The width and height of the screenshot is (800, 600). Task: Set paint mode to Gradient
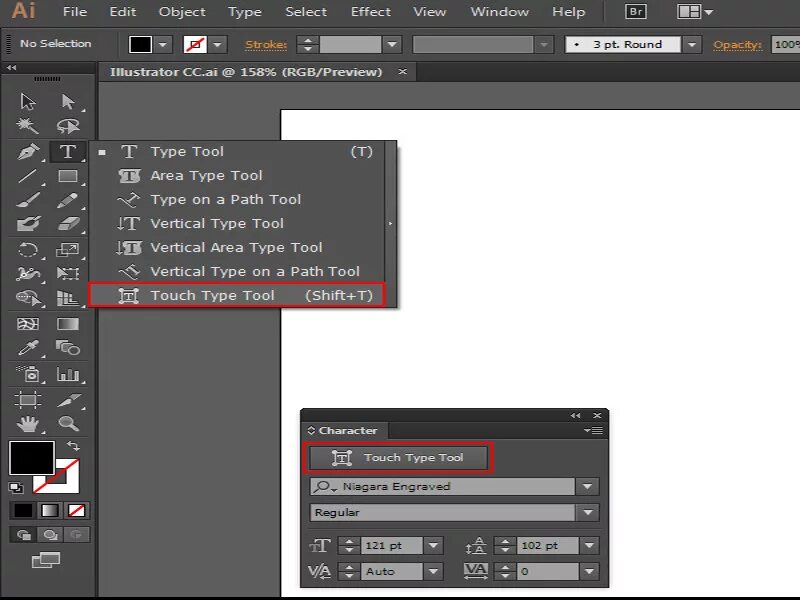click(x=50, y=510)
